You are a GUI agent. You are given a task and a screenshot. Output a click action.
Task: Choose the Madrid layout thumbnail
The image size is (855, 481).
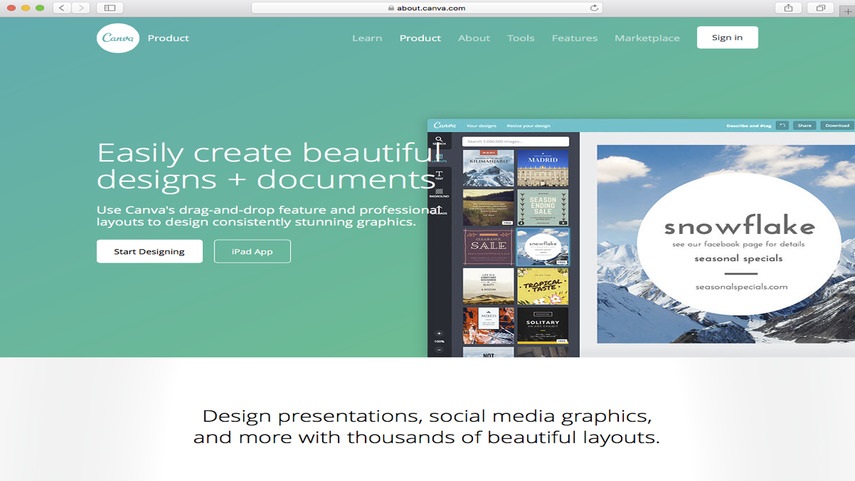point(543,168)
